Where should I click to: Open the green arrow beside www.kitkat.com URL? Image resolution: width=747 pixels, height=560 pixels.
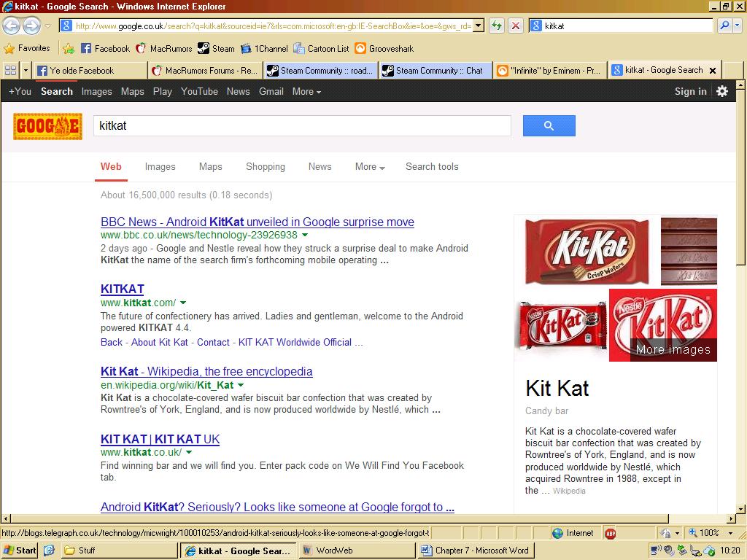tap(183, 303)
